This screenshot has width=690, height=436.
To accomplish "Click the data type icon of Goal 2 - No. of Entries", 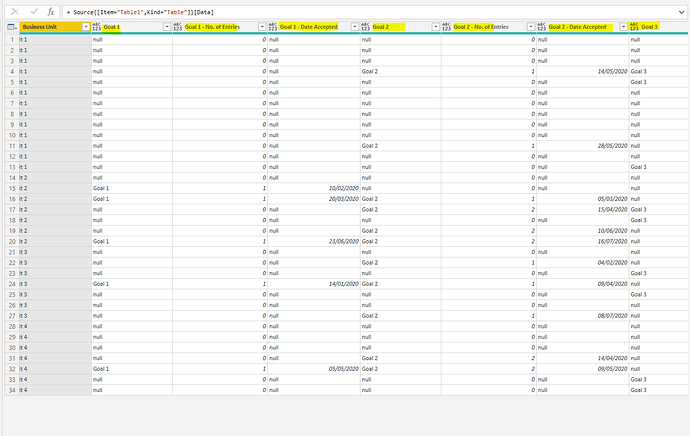I will 446,27.
